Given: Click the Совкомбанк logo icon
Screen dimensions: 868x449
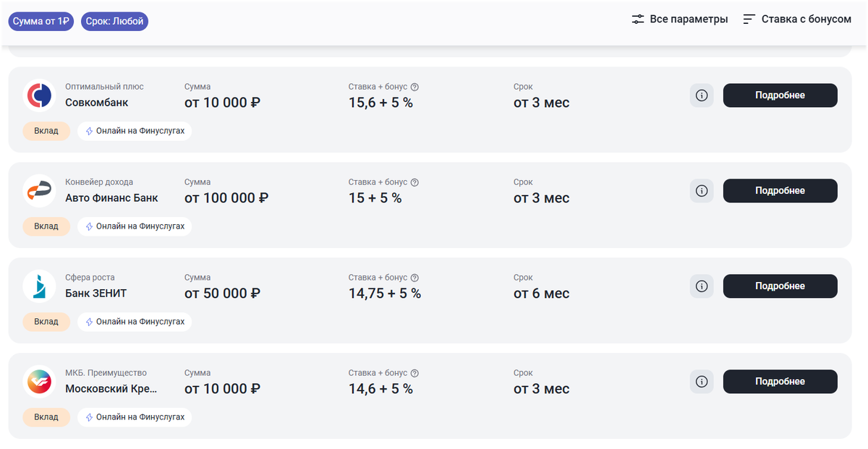Looking at the screenshot, I should point(39,95).
